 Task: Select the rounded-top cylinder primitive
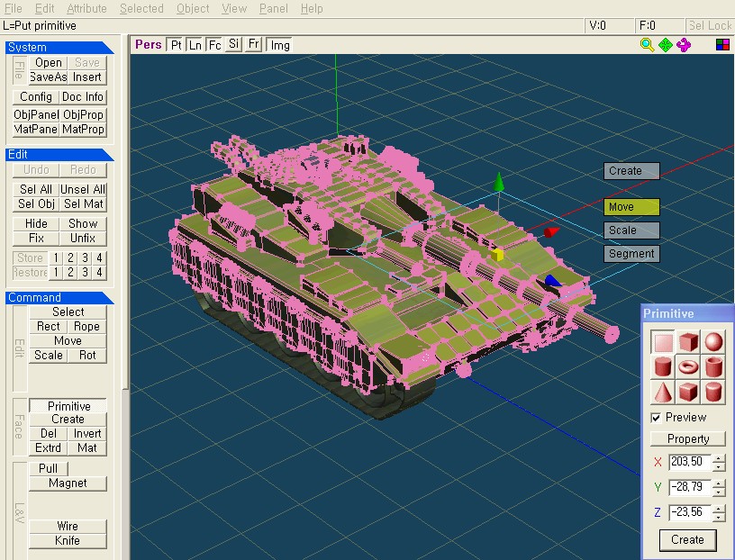(713, 393)
